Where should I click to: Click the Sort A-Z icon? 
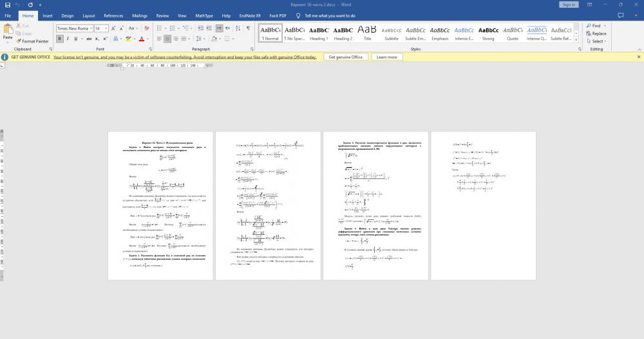click(238, 28)
